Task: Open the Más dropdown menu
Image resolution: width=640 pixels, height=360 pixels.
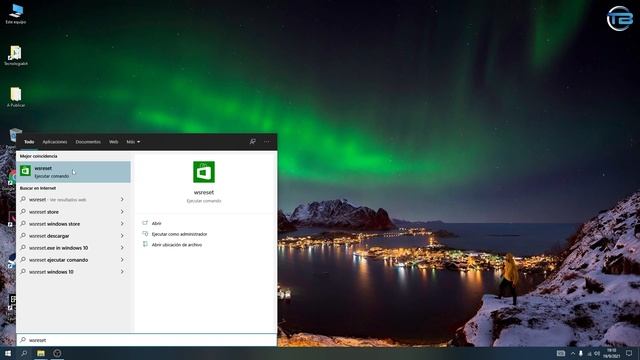Action: pos(133,142)
